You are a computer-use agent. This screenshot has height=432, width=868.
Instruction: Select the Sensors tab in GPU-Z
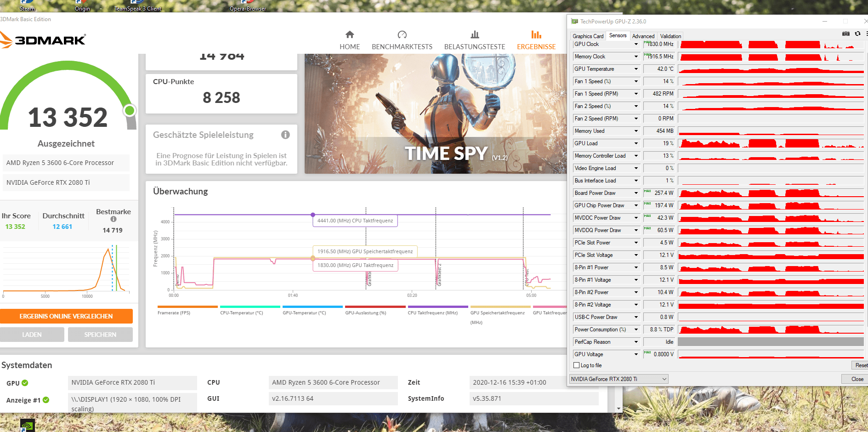618,35
